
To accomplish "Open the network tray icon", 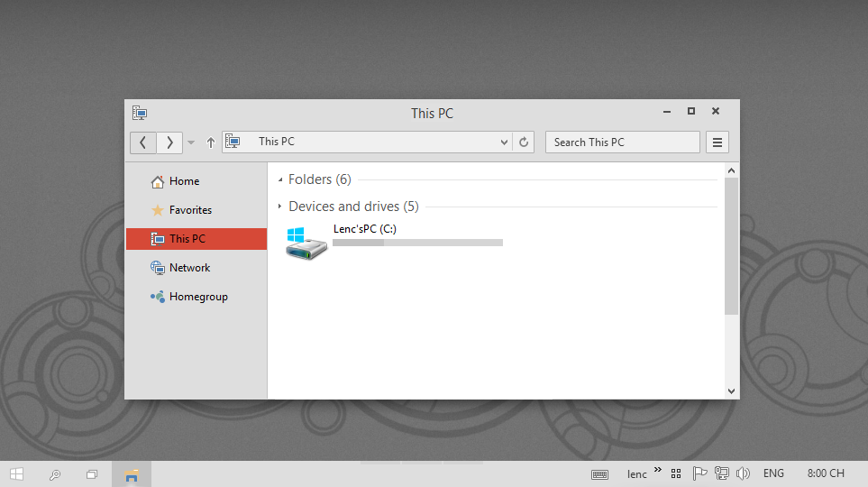I will 721,473.
